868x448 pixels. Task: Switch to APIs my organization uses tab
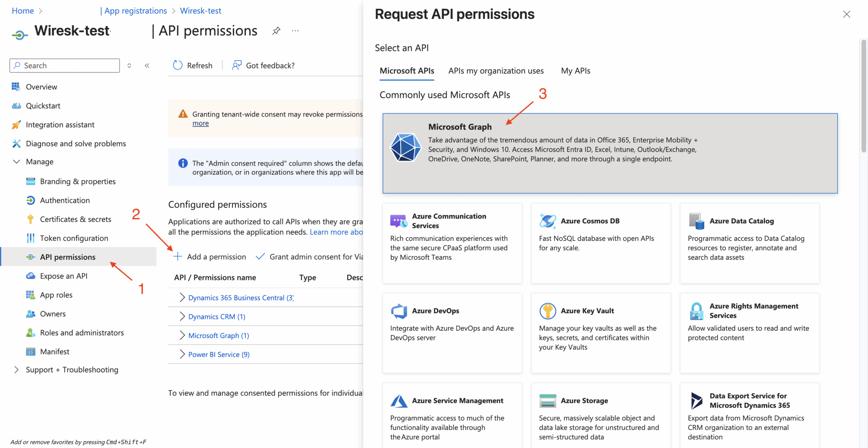pos(496,71)
